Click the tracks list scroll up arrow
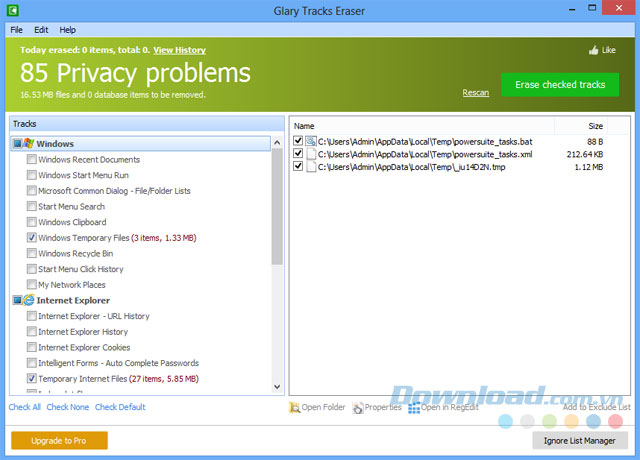Screen dimensions: 640x460 (x=277, y=142)
